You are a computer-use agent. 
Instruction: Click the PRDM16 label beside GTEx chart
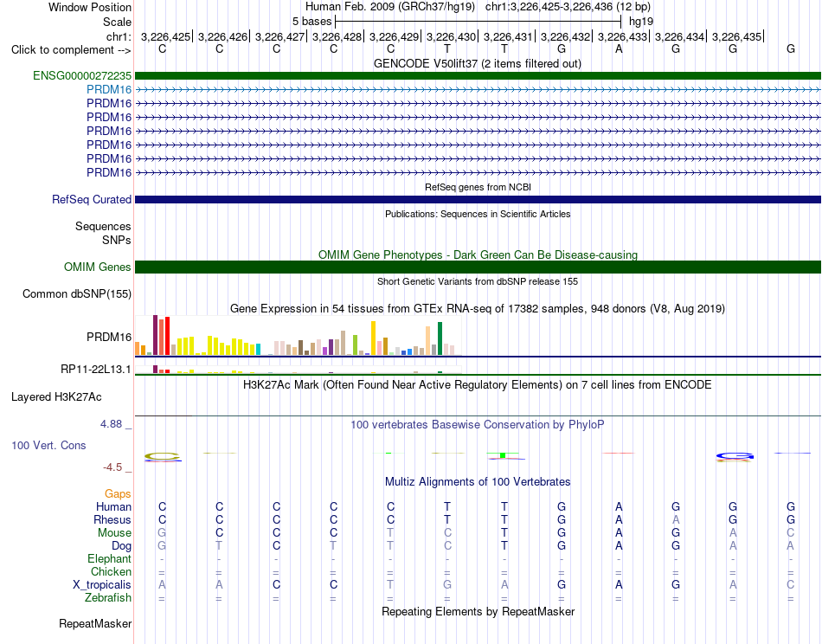[109, 338]
